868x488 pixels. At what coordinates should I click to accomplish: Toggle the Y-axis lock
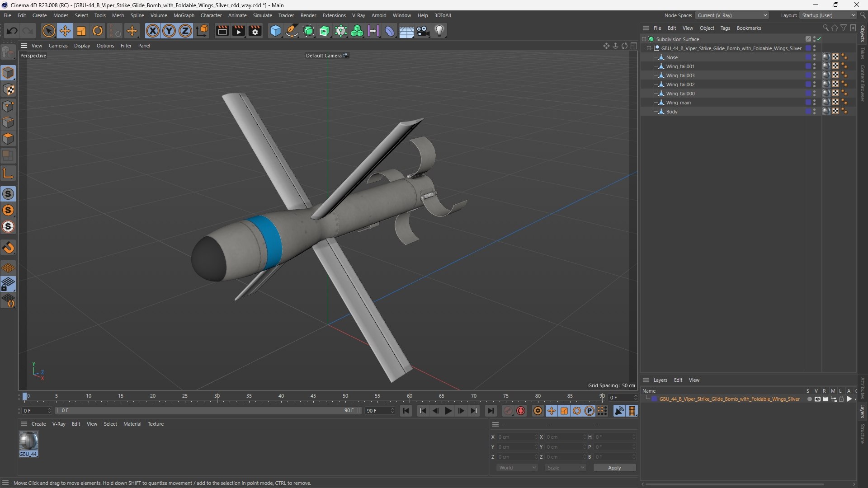point(169,31)
